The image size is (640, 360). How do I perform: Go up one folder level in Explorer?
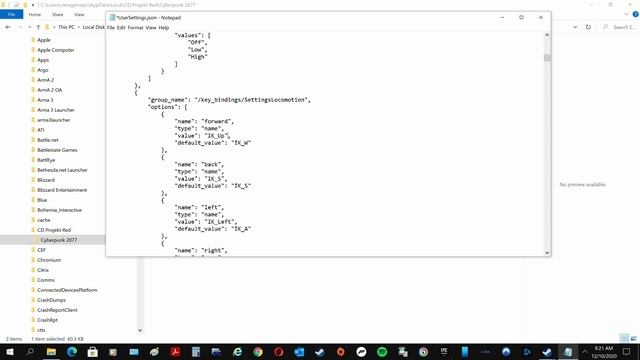pos(38,27)
